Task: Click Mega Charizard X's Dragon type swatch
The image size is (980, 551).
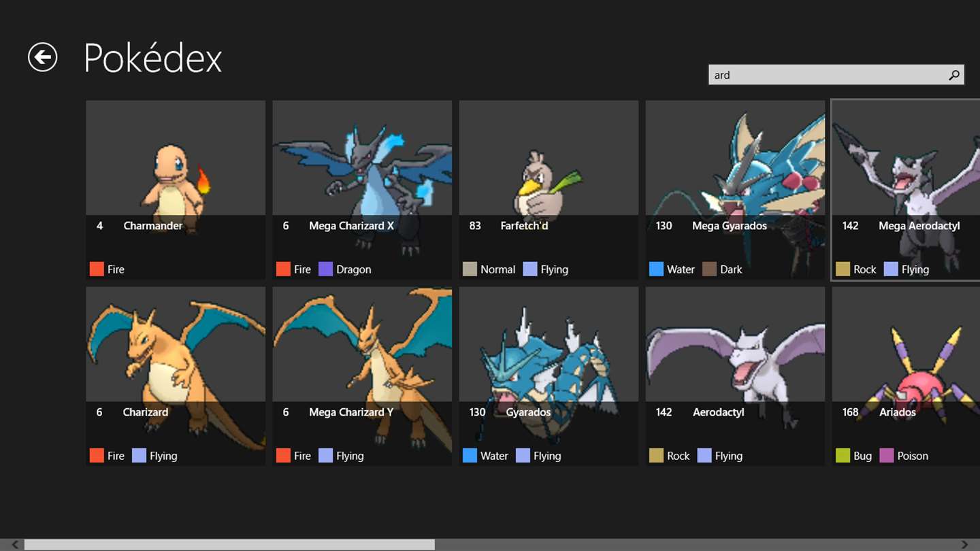Action: click(325, 269)
